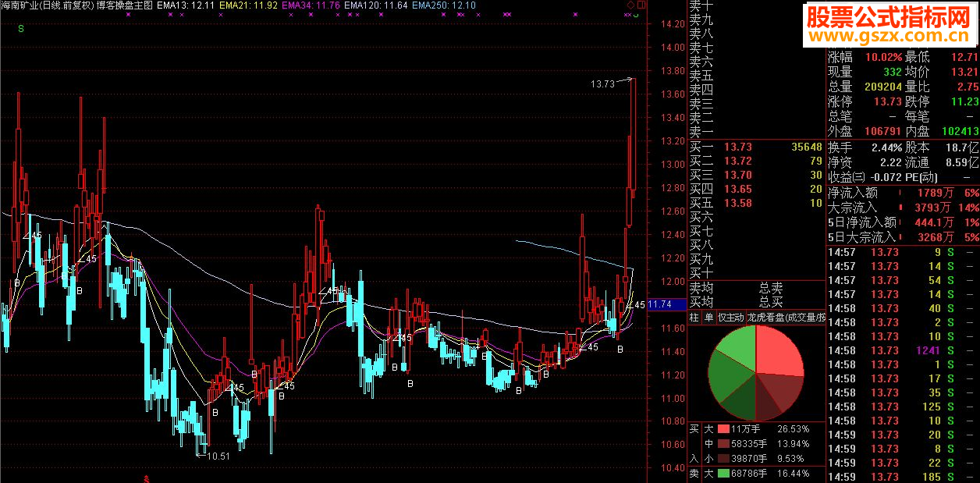Select the 14:58 trade of 125 lots
This screenshot has width=980, height=483.
point(903,407)
